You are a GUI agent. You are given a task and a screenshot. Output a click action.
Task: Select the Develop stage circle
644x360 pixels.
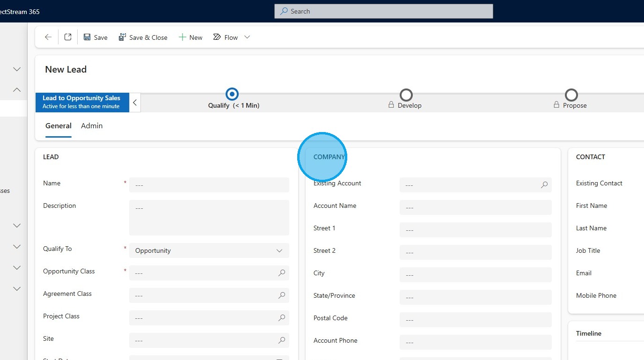click(406, 95)
